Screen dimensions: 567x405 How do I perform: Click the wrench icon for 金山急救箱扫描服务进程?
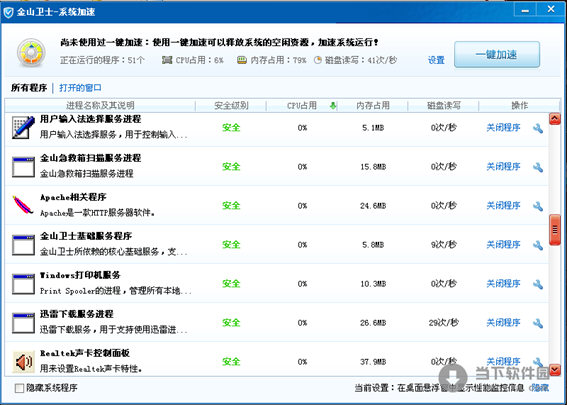point(538,167)
